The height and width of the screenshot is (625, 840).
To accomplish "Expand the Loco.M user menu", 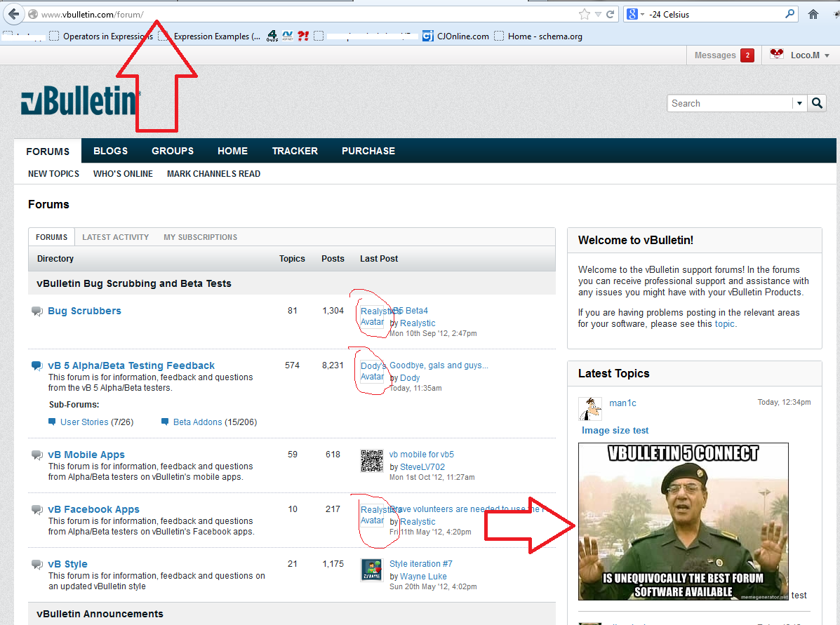I will pos(827,55).
